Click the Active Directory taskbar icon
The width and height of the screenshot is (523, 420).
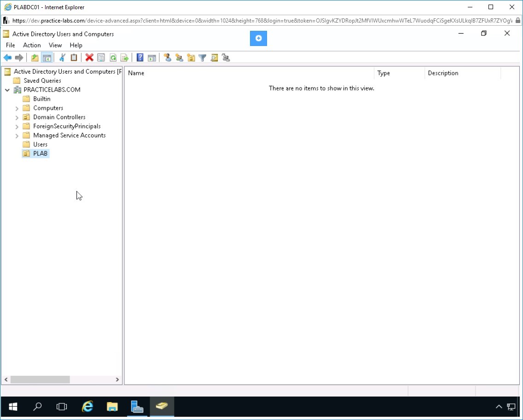pos(162,407)
